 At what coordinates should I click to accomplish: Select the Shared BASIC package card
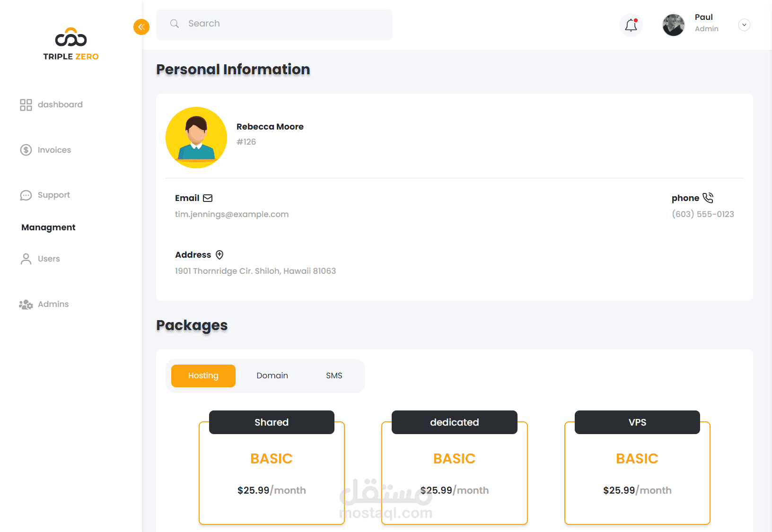pos(272,473)
